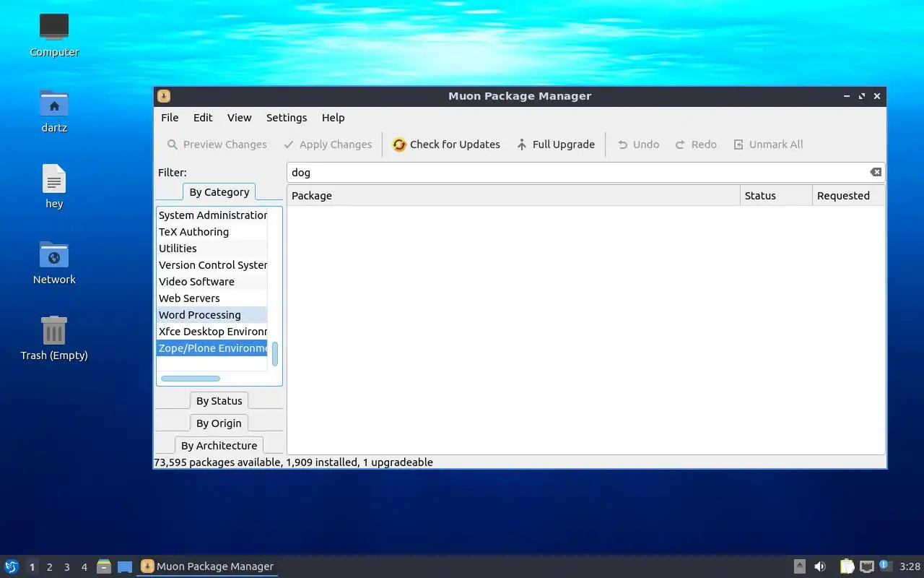The height and width of the screenshot is (578, 924).
Task: Click the network tray icon
Action: pyautogui.click(x=867, y=566)
